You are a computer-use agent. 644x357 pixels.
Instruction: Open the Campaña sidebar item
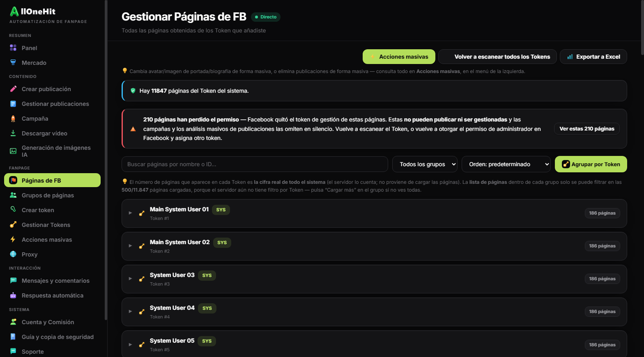coord(52,119)
